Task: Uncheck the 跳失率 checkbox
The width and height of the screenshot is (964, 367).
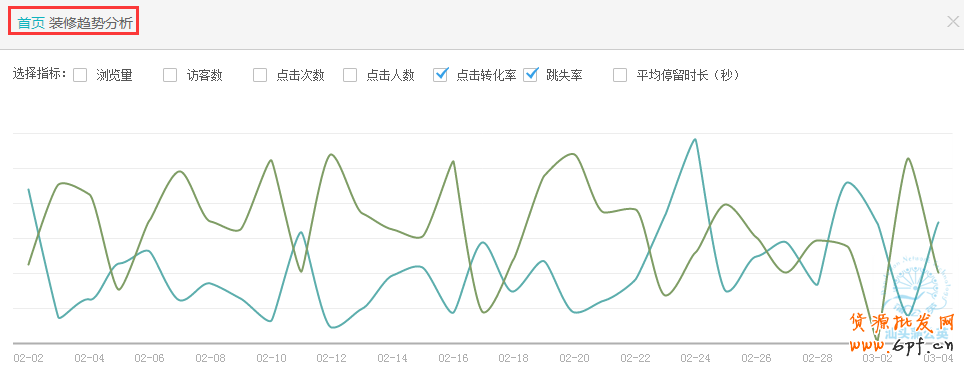Action: coord(531,75)
